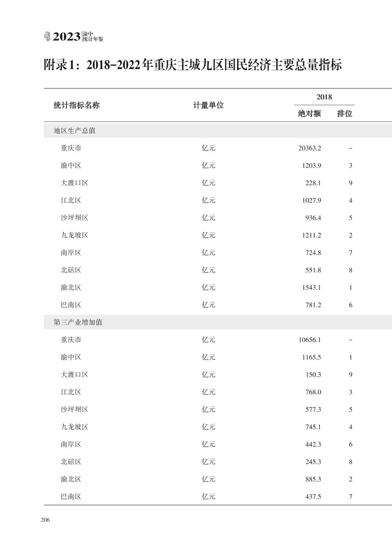Click rank "1" in the 1543.1 渝北区 row
The image size is (392, 555).
click(350, 288)
